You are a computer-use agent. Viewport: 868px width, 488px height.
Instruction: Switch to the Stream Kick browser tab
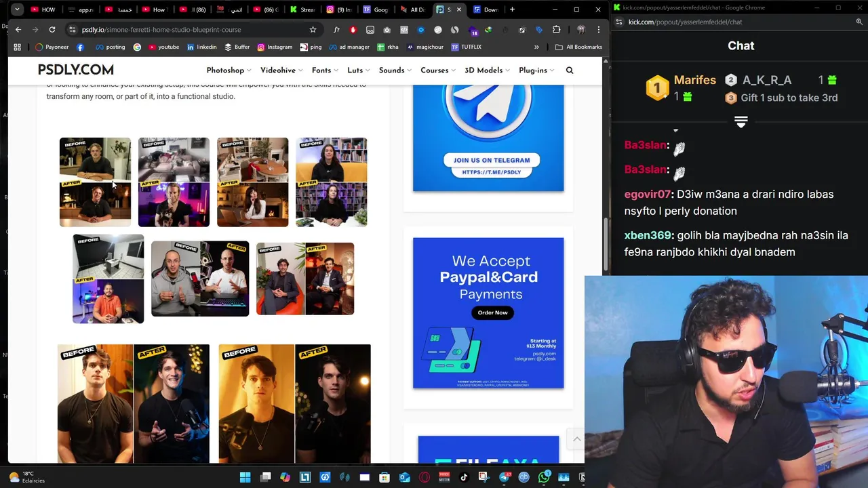[x=302, y=9]
